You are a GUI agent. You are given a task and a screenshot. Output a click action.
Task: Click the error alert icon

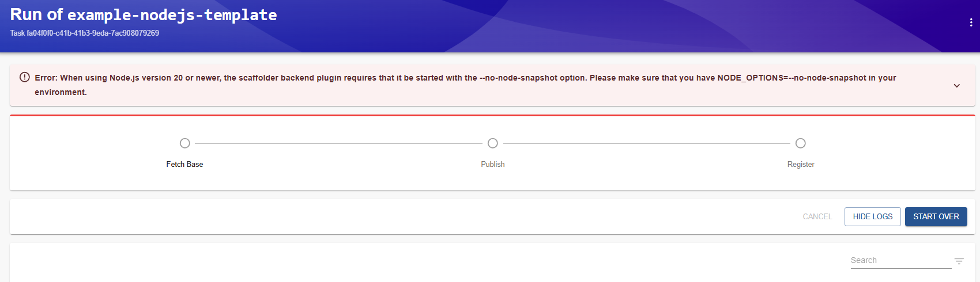[25, 77]
